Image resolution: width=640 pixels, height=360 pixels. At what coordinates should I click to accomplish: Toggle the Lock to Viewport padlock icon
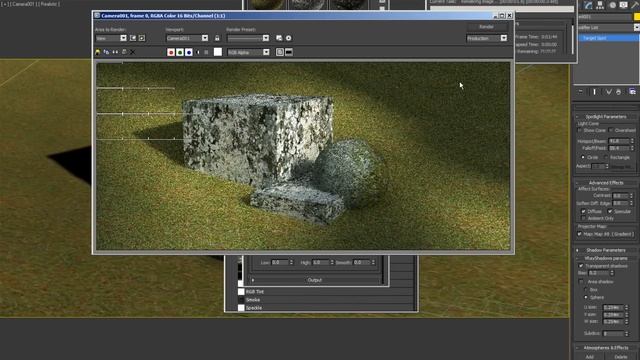217,38
